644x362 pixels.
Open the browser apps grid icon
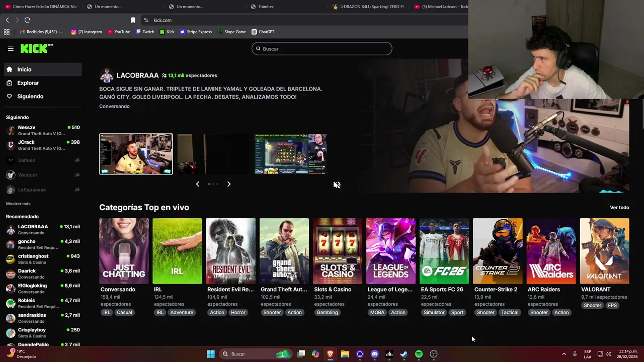pyautogui.click(x=7, y=32)
